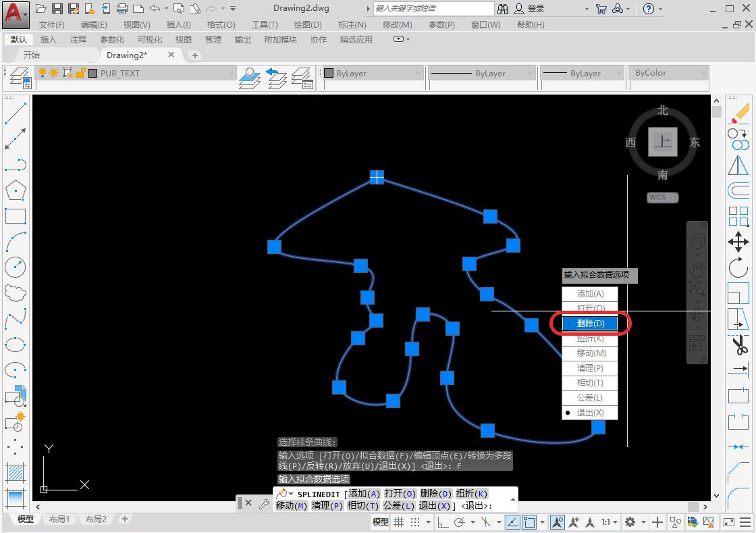Toggle layer on/off lightbulb icon
Screen dimensions: 756x533
point(43,73)
